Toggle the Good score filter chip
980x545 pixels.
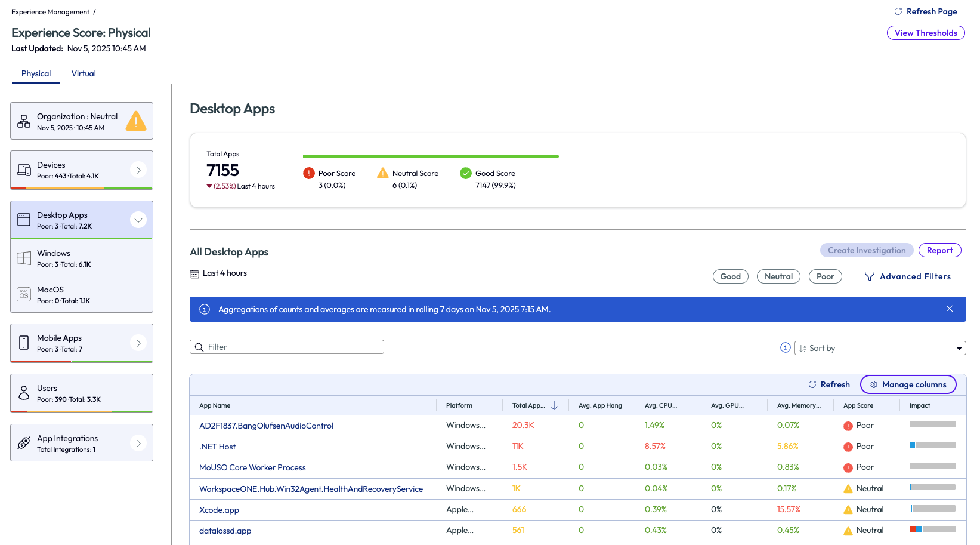tap(730, 276)
